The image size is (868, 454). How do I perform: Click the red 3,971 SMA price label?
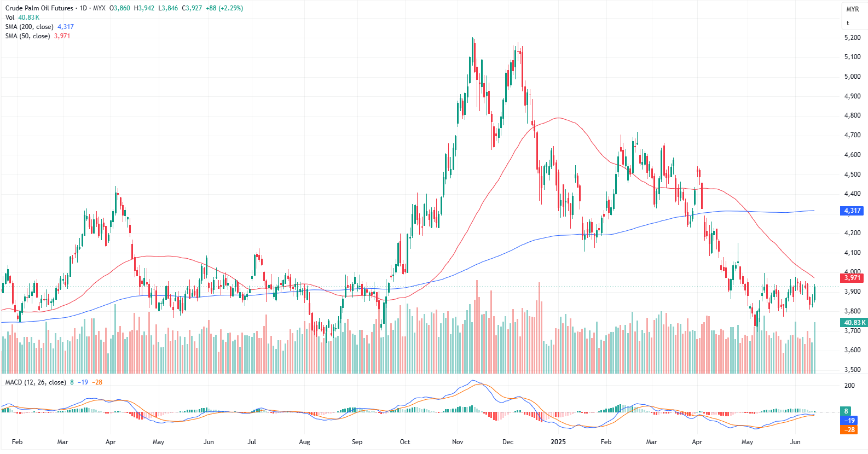[x=852, y=278]
